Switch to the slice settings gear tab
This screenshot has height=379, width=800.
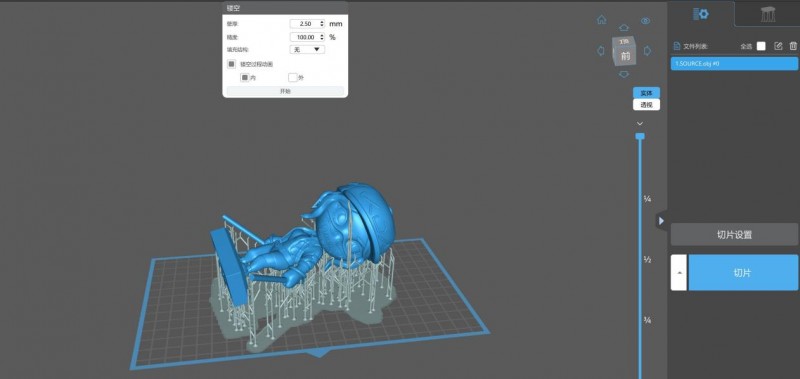(701, 14)
